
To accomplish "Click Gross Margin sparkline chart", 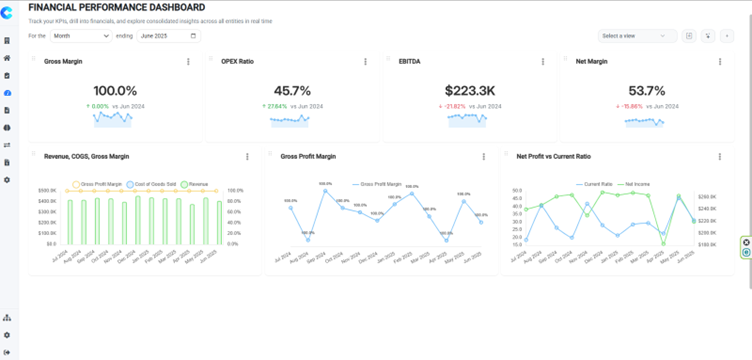I will (x=113, y=119).
